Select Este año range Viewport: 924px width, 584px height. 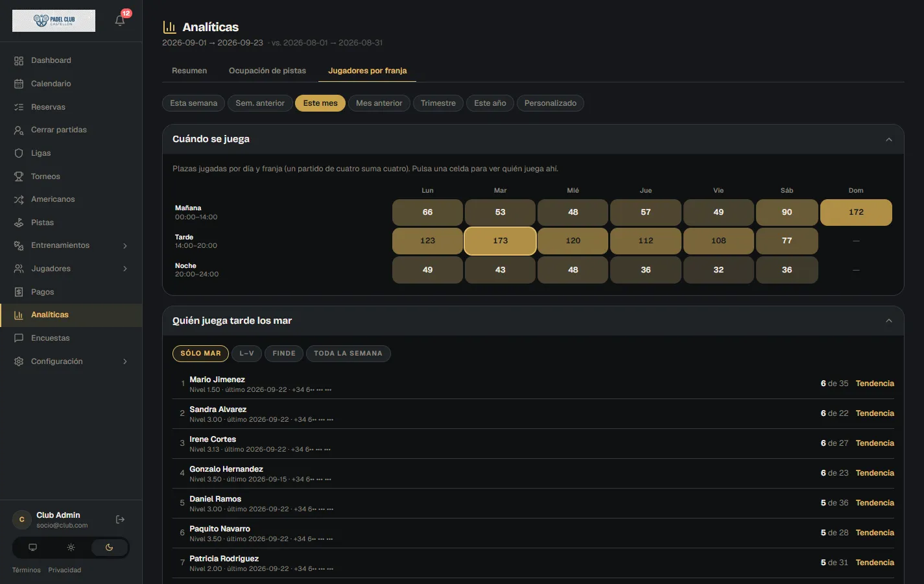coord(490,103)
